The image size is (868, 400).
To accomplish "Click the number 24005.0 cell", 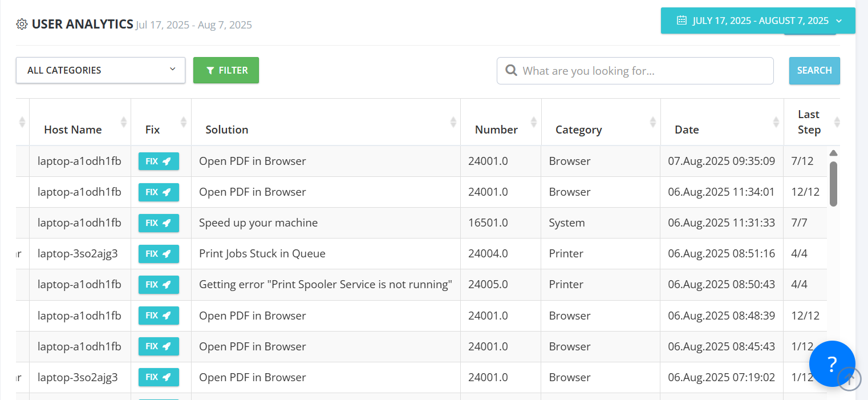I will pos(501,285).
